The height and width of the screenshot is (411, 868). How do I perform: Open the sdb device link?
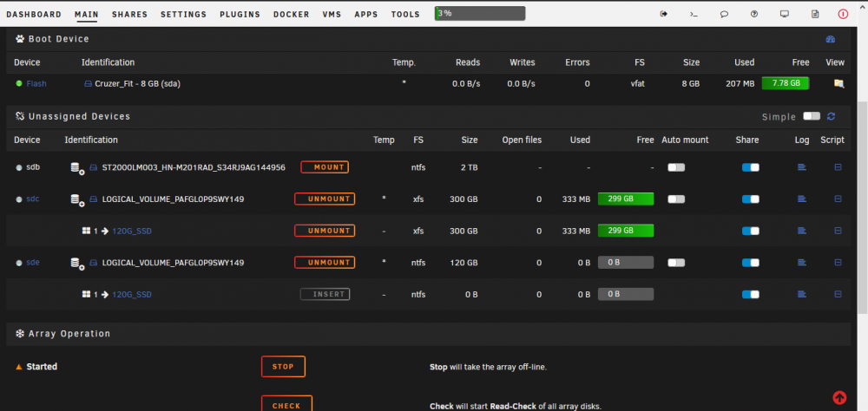pyautogui.click(x=33, y=167)
